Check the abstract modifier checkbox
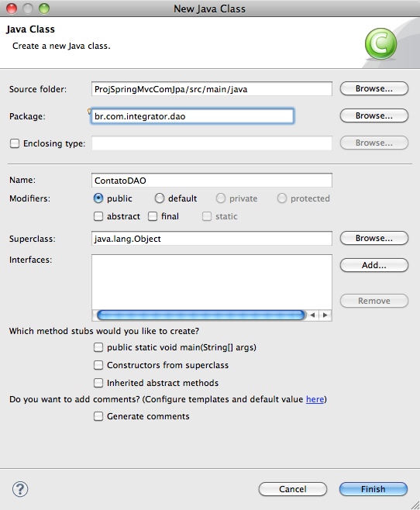Image resolution: width=420 pixels, height=510 pixels. [98, 216]
